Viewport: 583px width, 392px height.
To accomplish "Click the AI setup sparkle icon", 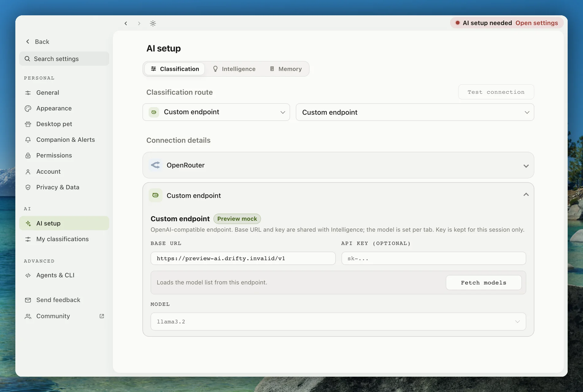I will click(x=28, y=223).
